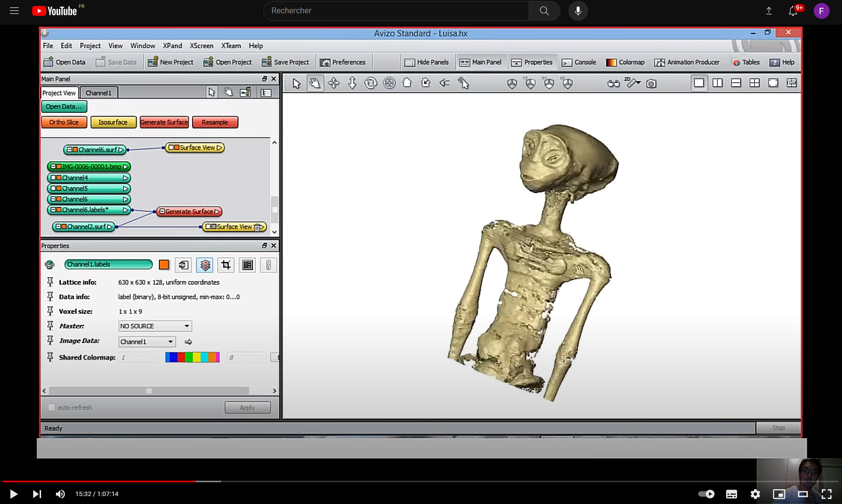
Task: Open the Colormap toolbar item
Action: point(626,62)
